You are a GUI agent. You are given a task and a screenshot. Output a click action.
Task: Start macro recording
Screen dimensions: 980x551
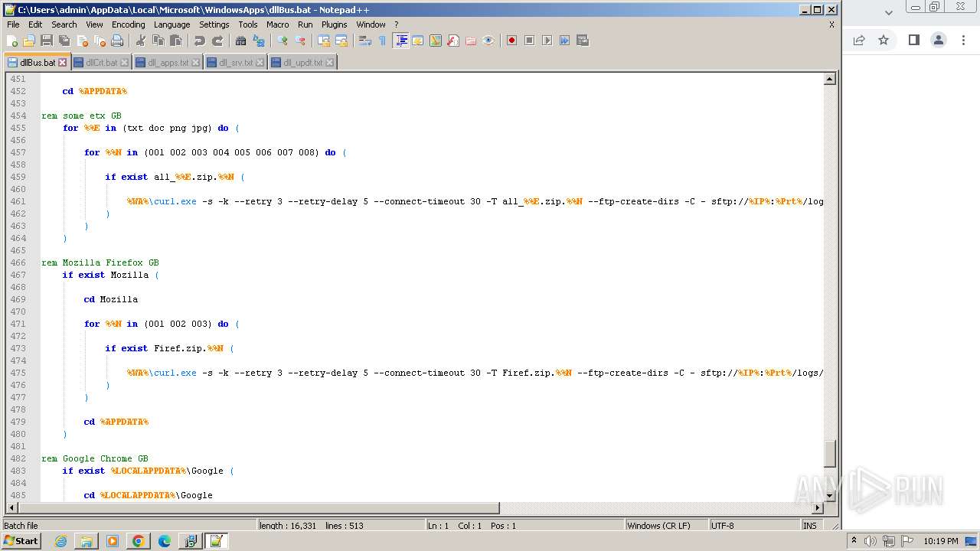tap(511, 41)
